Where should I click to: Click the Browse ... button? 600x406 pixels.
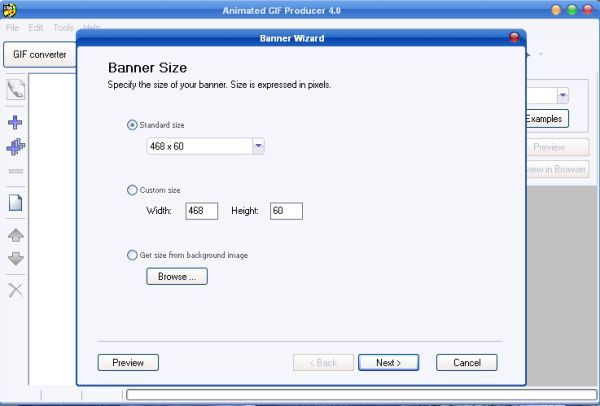[177, 276]
